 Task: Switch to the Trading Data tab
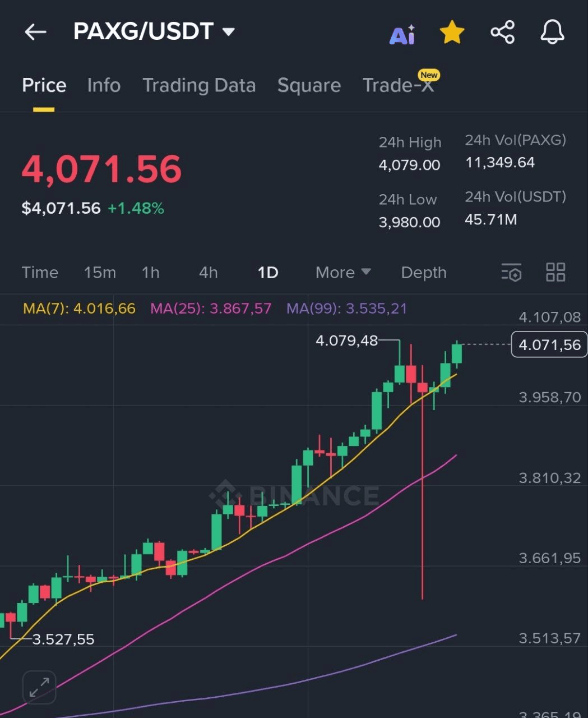point(199,85)
